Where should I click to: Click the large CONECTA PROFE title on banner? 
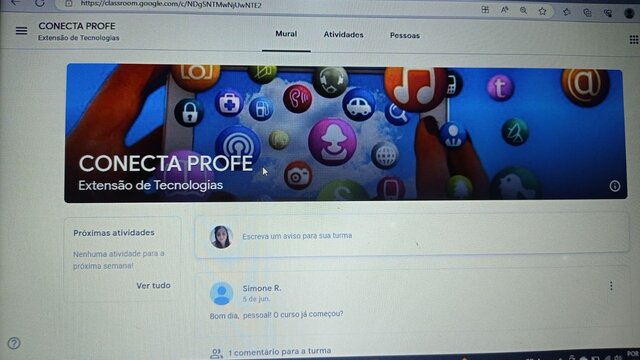(166, 164)
